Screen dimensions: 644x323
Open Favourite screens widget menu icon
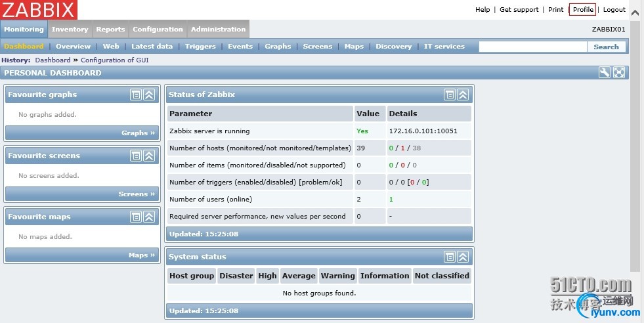click(x=135, y=156)
